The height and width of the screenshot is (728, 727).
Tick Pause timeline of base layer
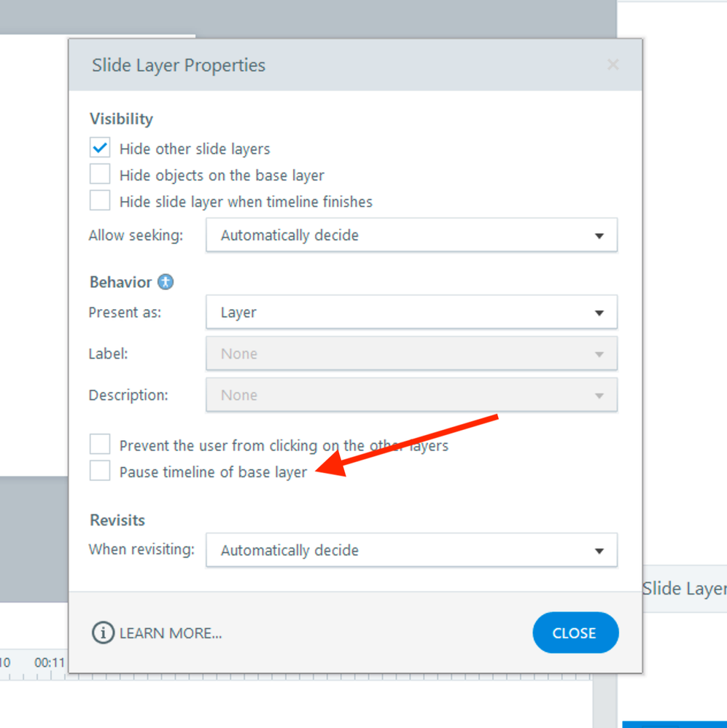100,471
